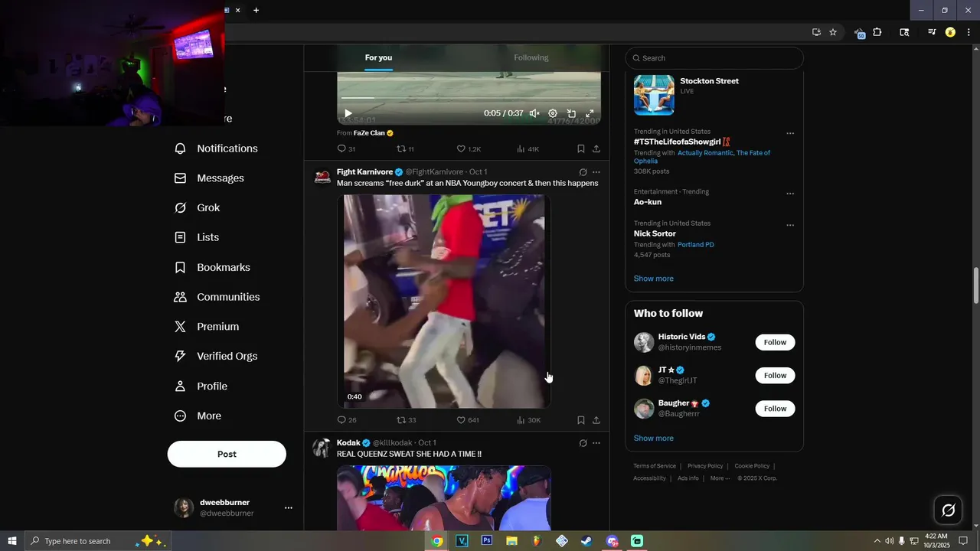Repost the Fight Karnivore post (33)
Viewport: 980px width, 551px height.
[x=407, y=420]
